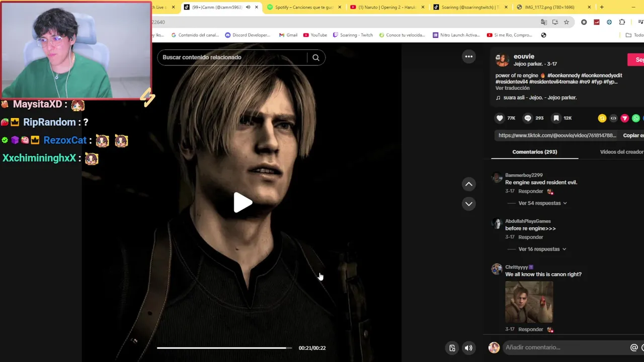This screenshot has width=644, height=362.
Task: Toggle the auto-scroll icon beside the volume button
Action: [x=452, y=348]
